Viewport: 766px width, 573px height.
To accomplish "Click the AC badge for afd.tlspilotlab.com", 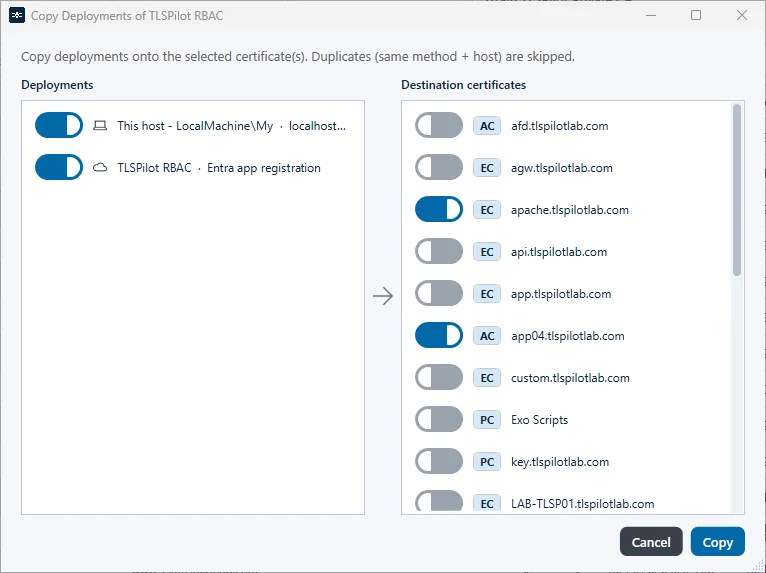I will coord(487,126).
